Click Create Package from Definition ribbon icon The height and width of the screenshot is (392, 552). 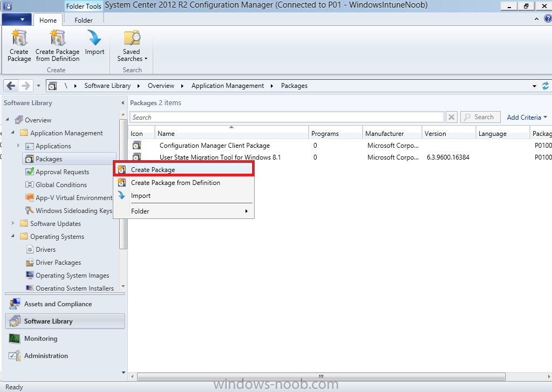click(57, 38)
